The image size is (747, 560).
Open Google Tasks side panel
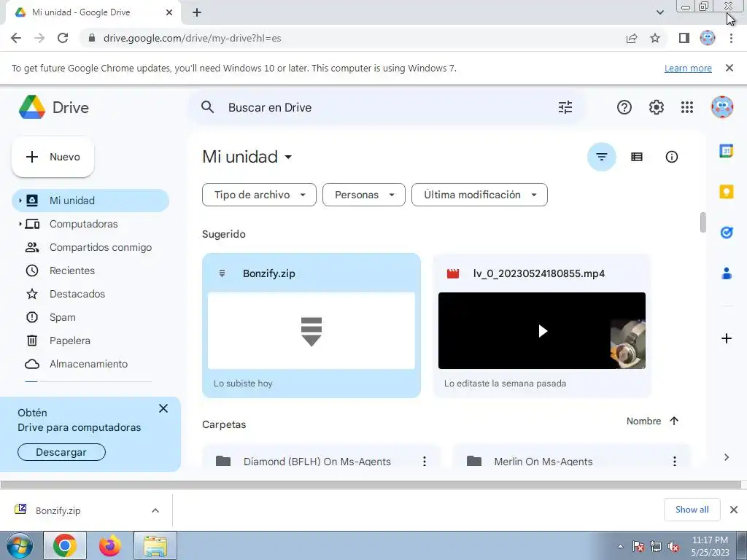726,233
